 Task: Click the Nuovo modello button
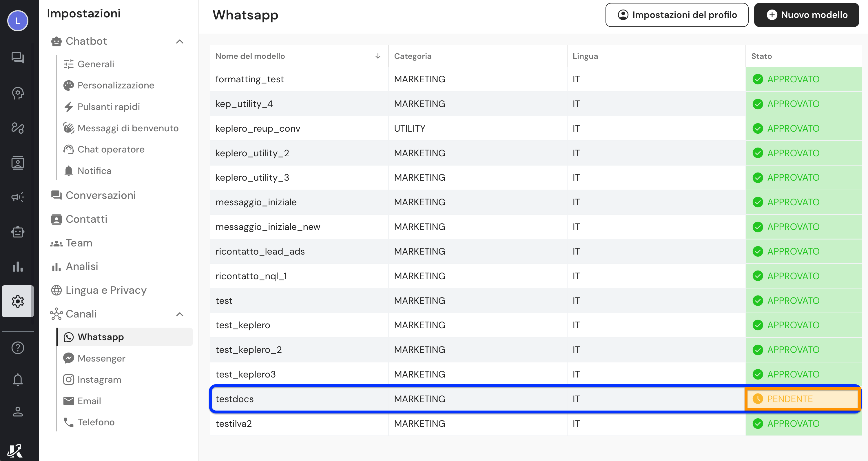point(806,15)
